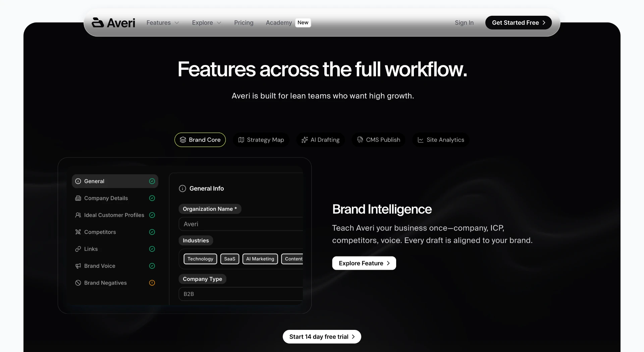
Task: Click the map icon beside Strategy Map
Action: [x=241, y=140]
